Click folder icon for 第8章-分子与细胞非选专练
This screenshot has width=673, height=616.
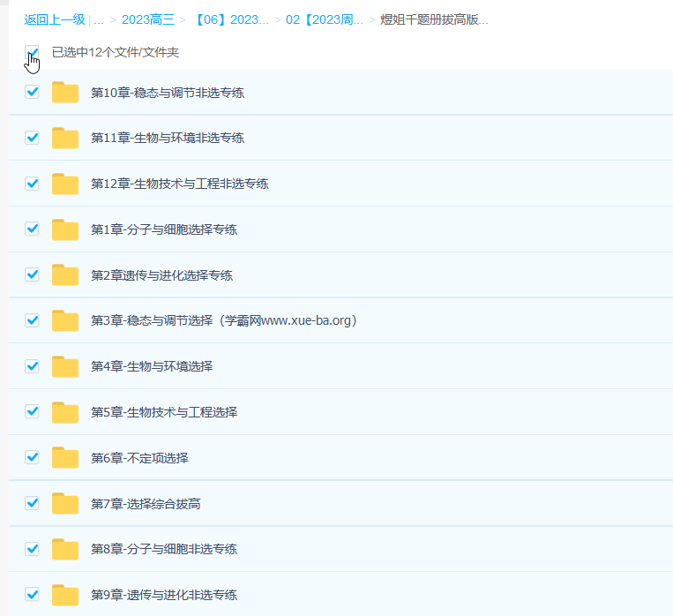pyautogui.click(x=65, y=549)
